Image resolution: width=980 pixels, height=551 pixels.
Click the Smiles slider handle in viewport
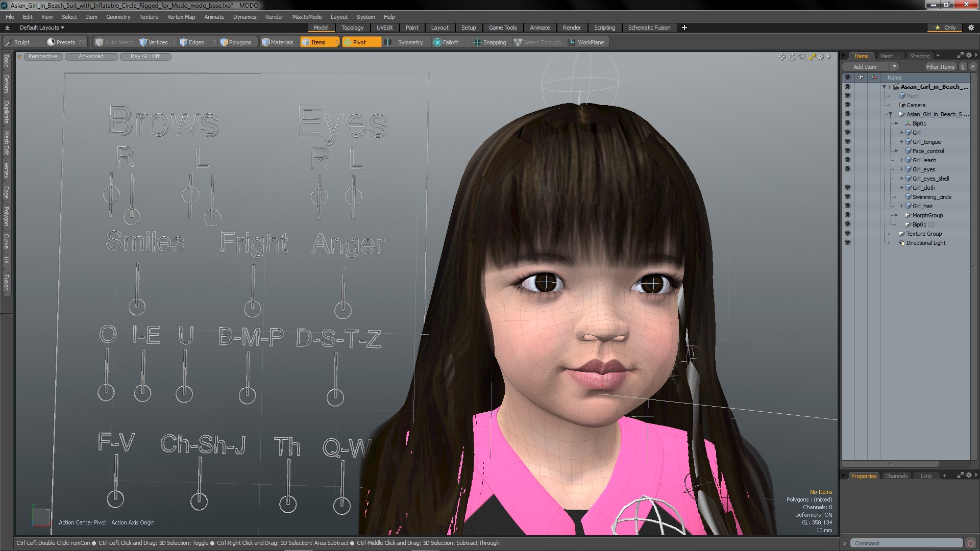[137, 307]
